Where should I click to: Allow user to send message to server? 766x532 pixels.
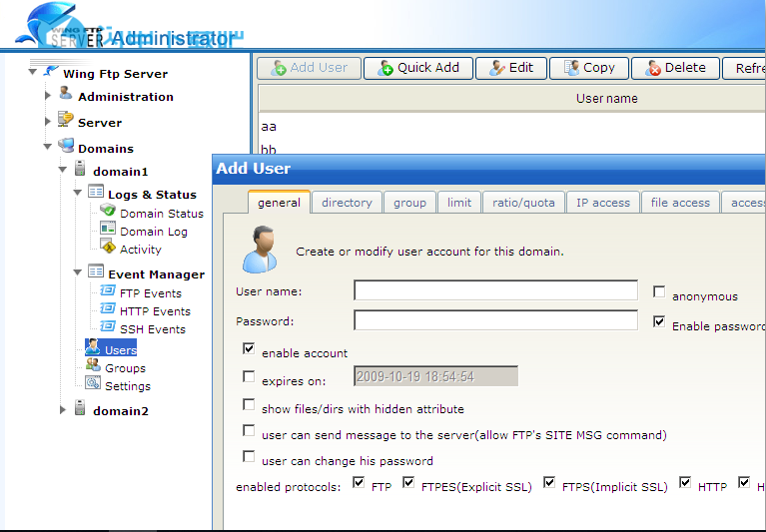click(x=249, y=430)
